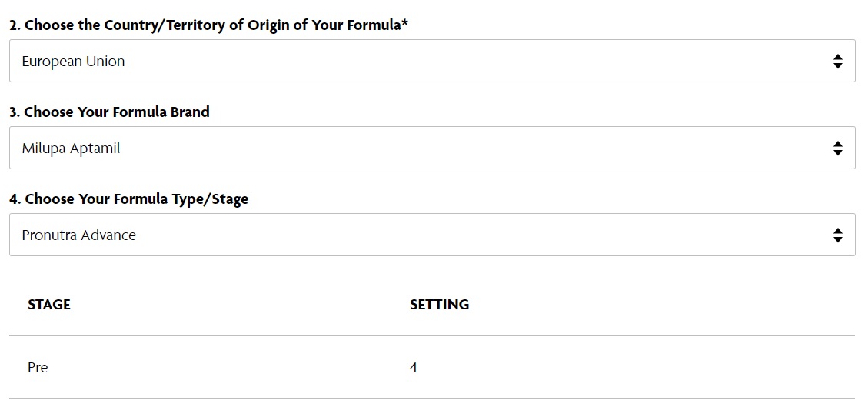The width and height of the screenshot is (868, 404).
Task: Click the 'Pronutra Advance' selected value text
Action: [x=78, y=235]
